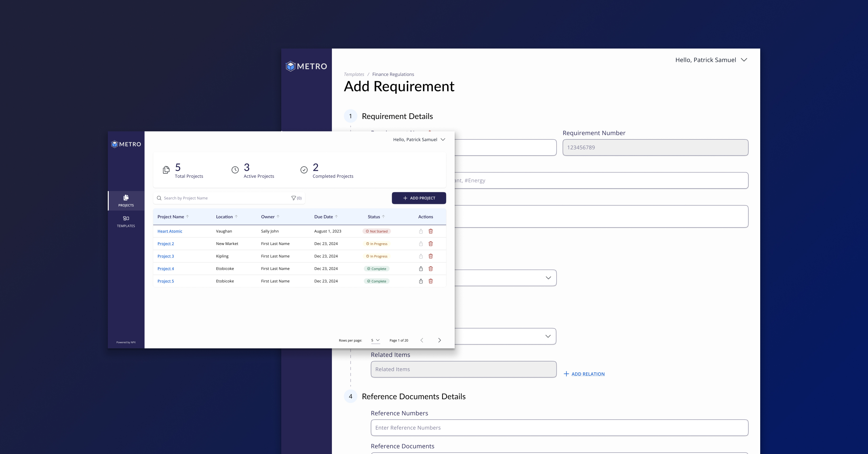The width and height of the screenshot is (868, 454).
Task: Click the Kipling location cell
Action: click(x=222, y=256)
